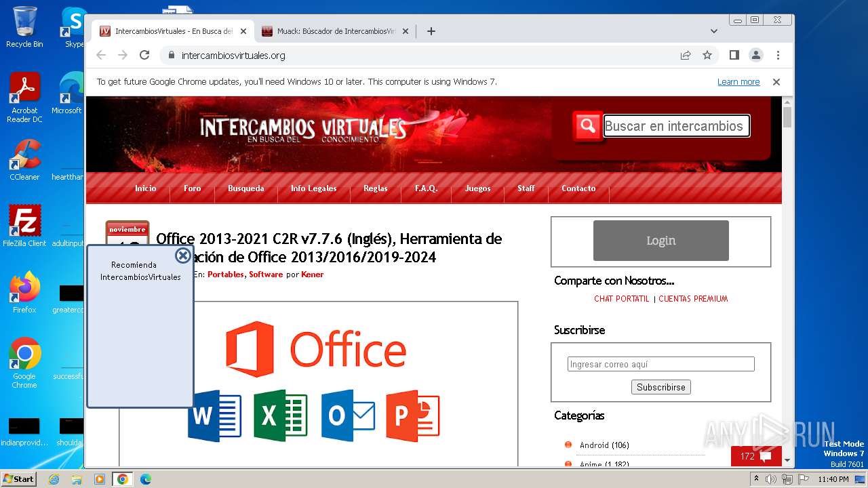This screenshot has width=868, height=488.
Task: Click the Learn more link
Action: click(x=738, y=82)
